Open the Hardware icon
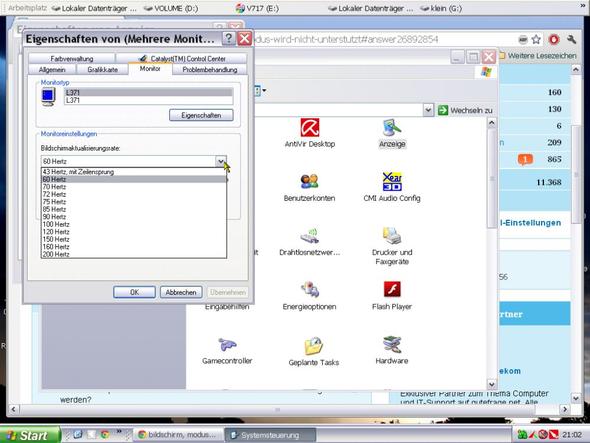Image resolution: width=590 pixels, height=443 pixels. pos(392,350)
